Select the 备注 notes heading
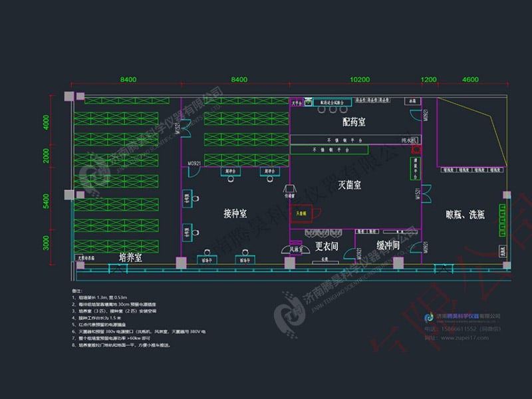The width and height of the screenshot is (532, 399). [76, 291]
